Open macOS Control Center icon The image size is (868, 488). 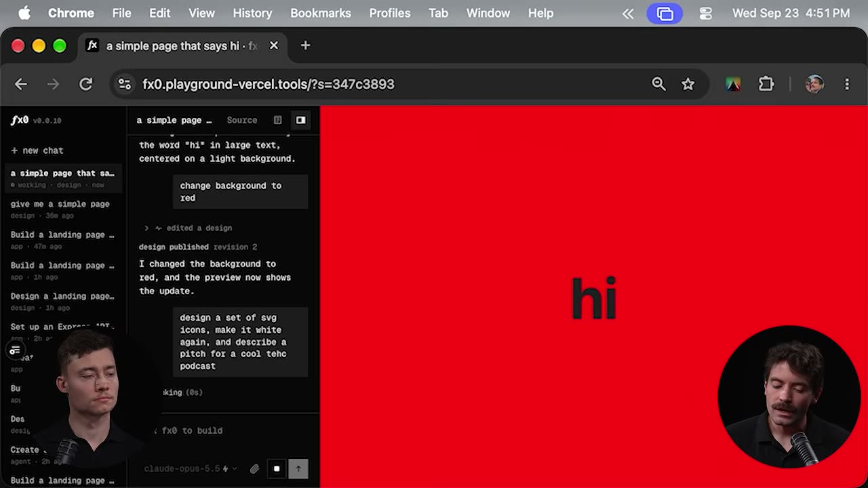(x=705, y=13)
